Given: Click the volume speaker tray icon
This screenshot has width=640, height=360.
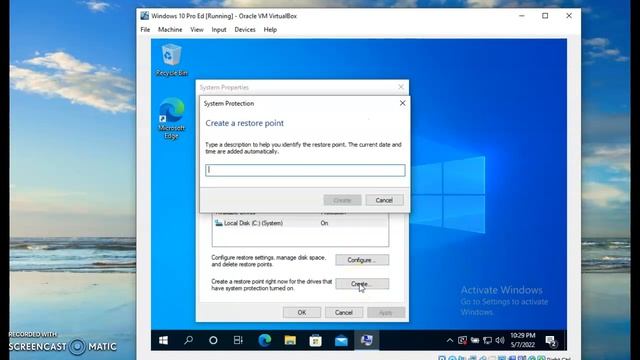Looking at the screenshot, I should pyautogui.click(x=500, y=340).
